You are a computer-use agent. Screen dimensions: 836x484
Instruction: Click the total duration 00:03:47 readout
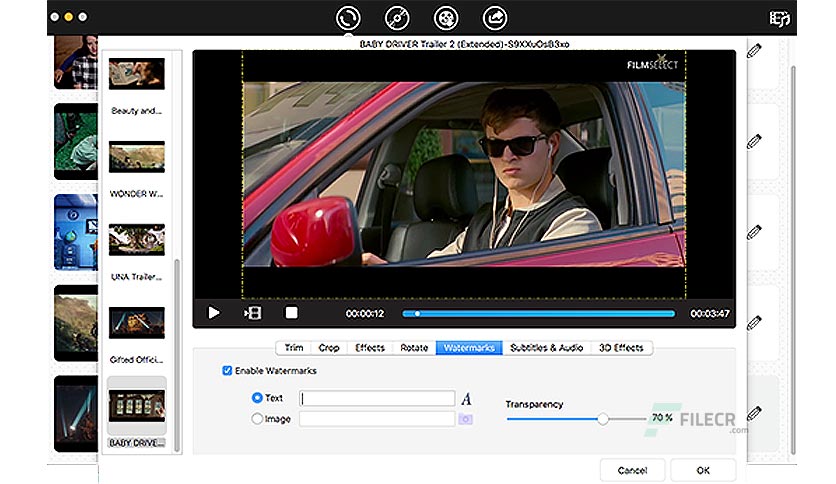pos(710,313)
